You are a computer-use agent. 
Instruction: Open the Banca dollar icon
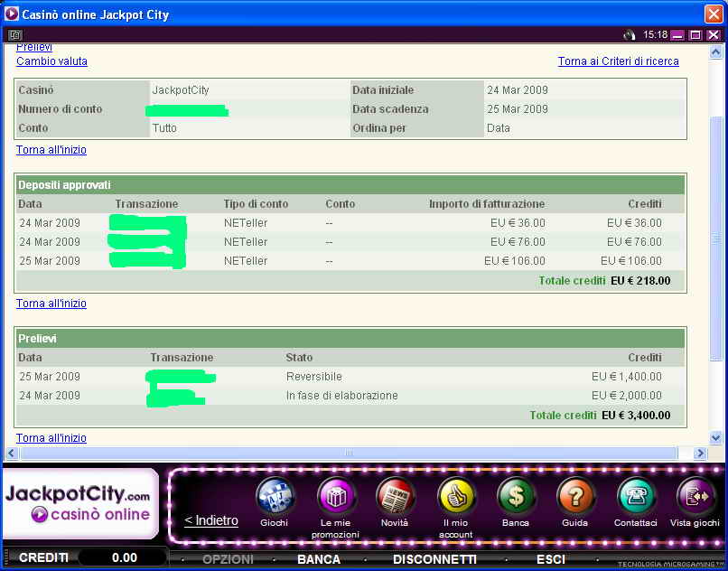[516, 496]
